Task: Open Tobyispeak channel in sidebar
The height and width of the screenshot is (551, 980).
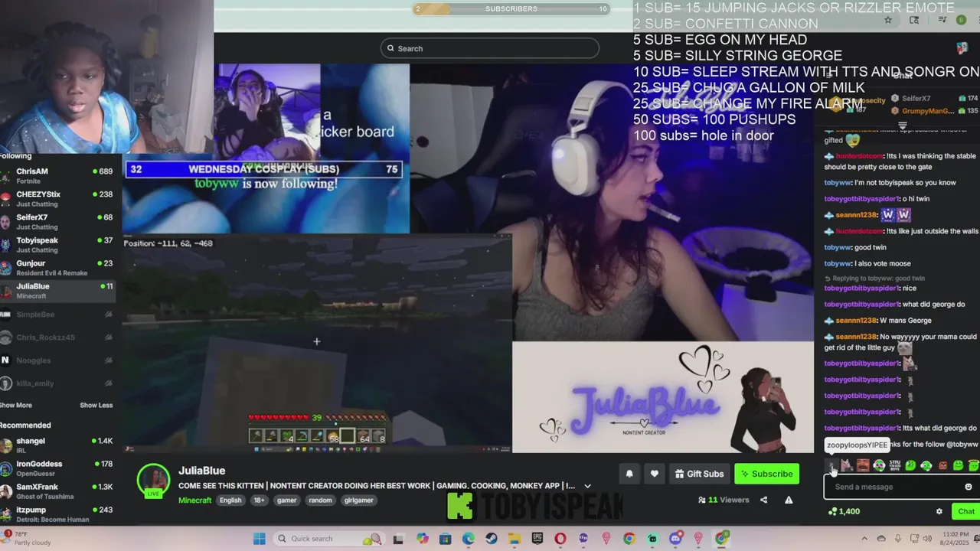Action: pos(57,245)
